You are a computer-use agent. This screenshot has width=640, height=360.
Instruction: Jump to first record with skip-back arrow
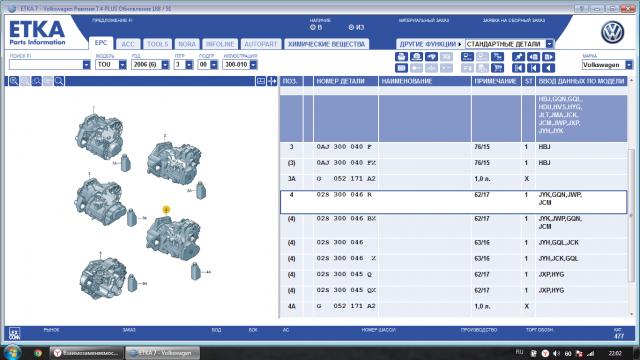pos(518,68)
